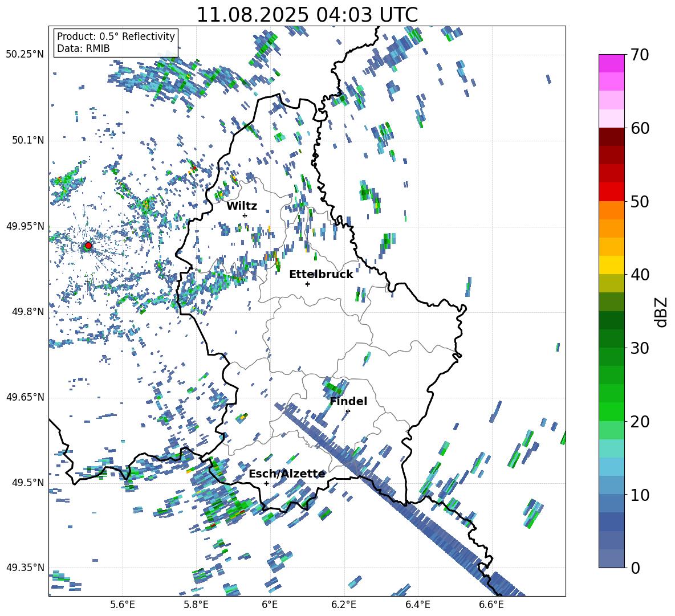Click the Findel cross marker
Screen dimensions: 675x616
[x=348, y=411]
